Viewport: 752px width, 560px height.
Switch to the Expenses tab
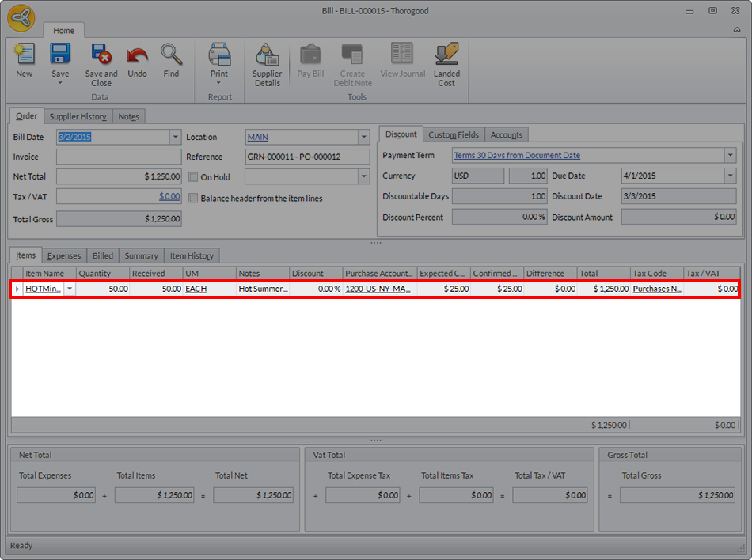[63, 255]
